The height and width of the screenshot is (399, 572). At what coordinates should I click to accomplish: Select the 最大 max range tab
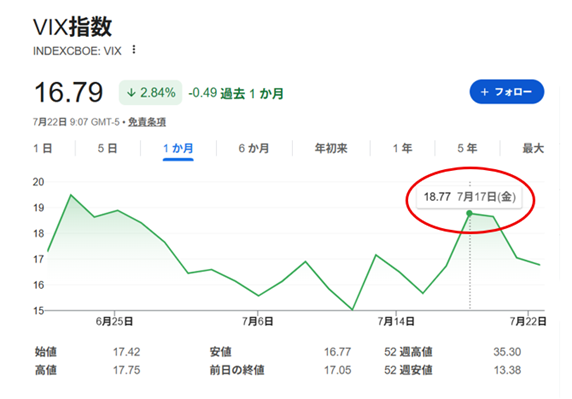pos(533,148)
